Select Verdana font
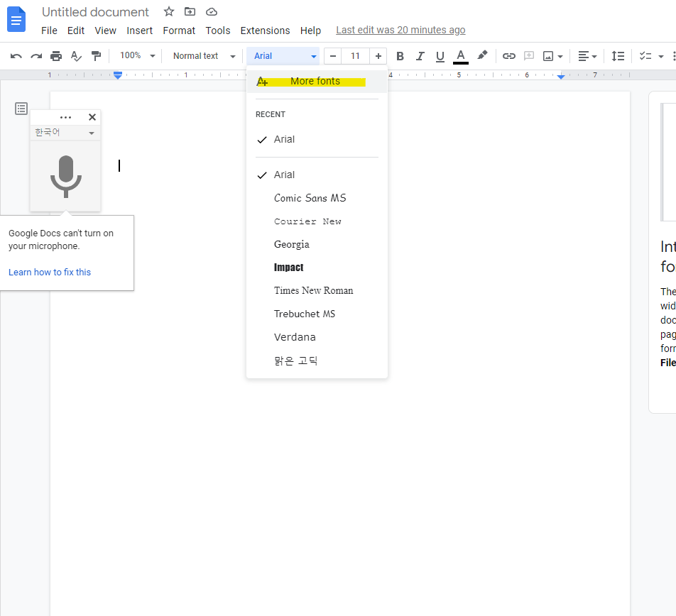Image resolution: width=676 pixels, height=616 pixels. [317, 337]
